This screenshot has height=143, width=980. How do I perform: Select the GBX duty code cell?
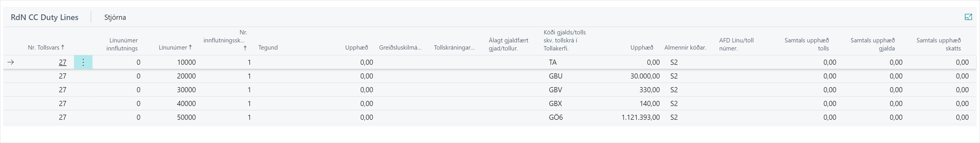555,103
